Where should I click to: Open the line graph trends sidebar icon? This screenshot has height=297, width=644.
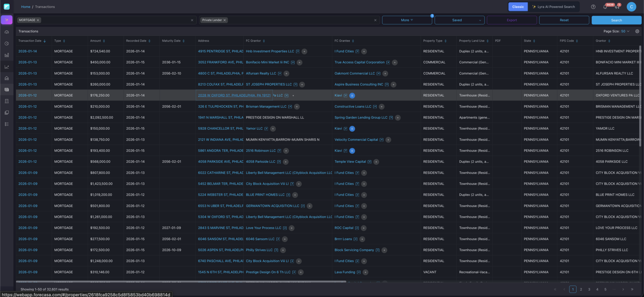click(6, 67)
